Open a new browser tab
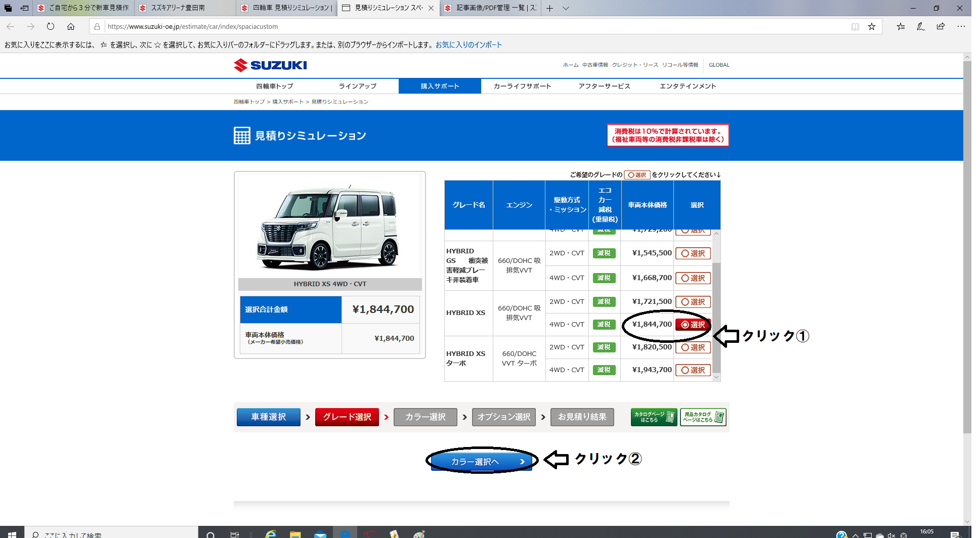 coord(549,8)
